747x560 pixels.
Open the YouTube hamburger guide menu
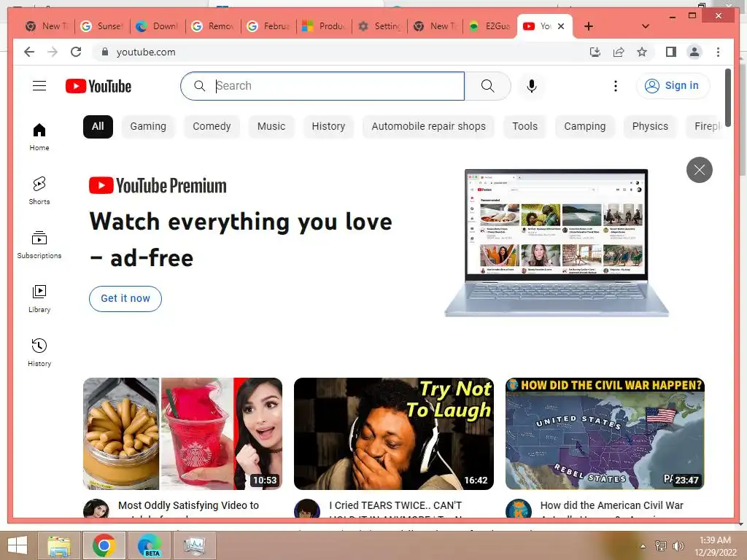pyautogui.click(x=39, y=86)
